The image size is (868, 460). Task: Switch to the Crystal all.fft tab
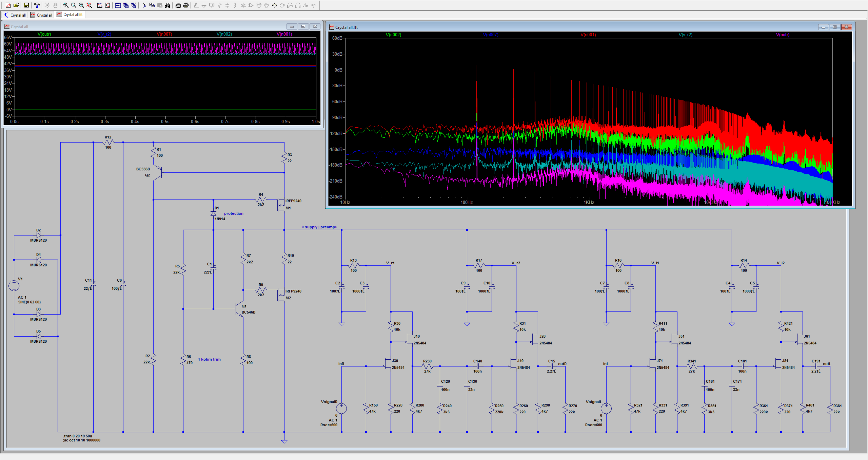(x=69, y=14)
